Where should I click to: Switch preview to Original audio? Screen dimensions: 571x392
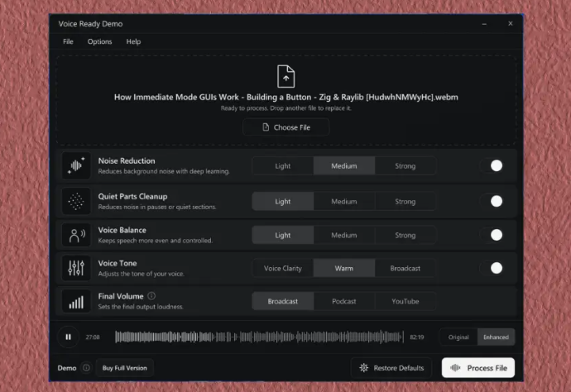[458, 337]
